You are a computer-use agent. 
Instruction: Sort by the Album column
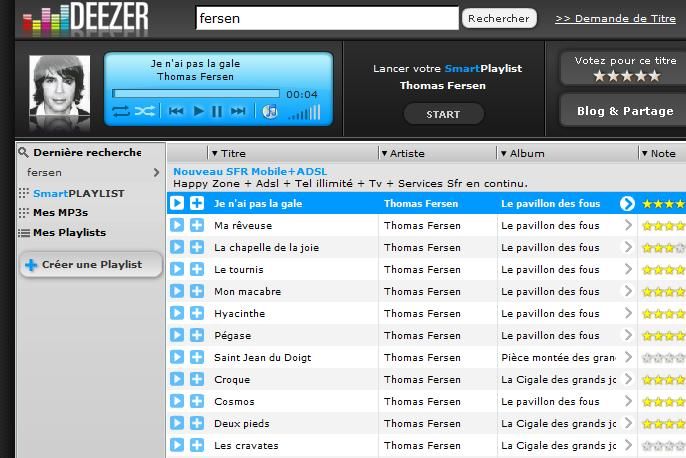[x=523, y=154]
